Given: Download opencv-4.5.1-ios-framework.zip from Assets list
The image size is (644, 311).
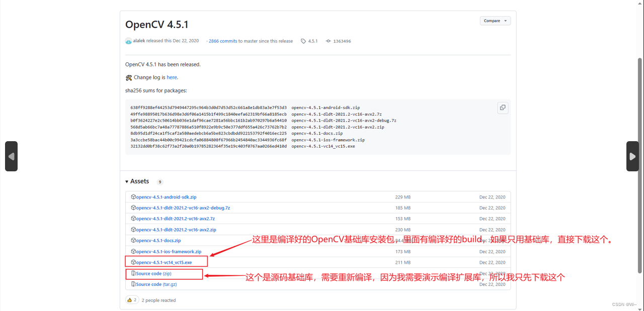Looking at the screenshot, I should pyautogui.click(x=169, y=252).
